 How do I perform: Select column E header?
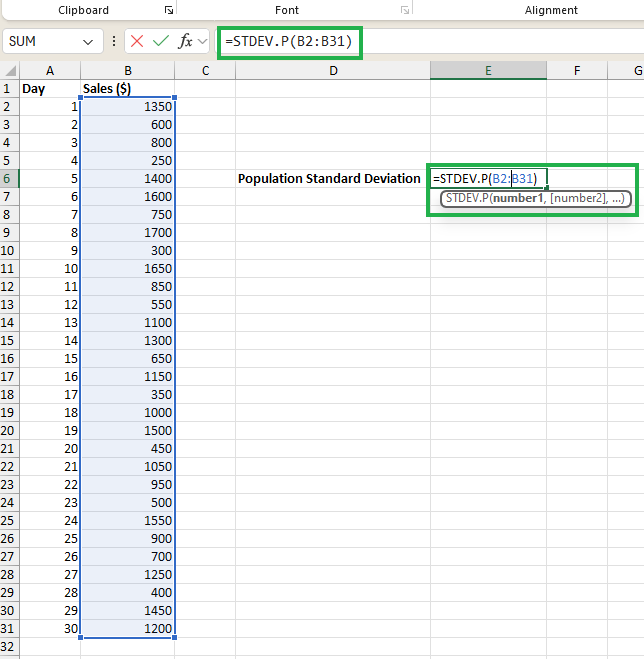coord(488,71)
